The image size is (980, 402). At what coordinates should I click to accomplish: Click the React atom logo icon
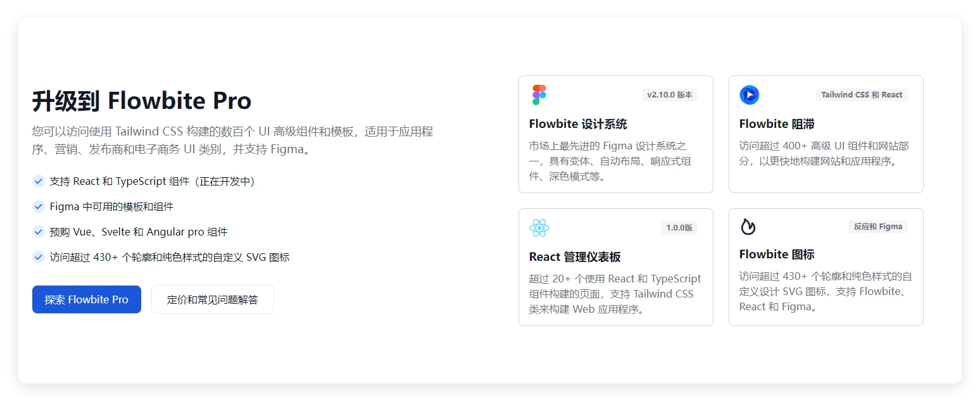click(539, 228)
